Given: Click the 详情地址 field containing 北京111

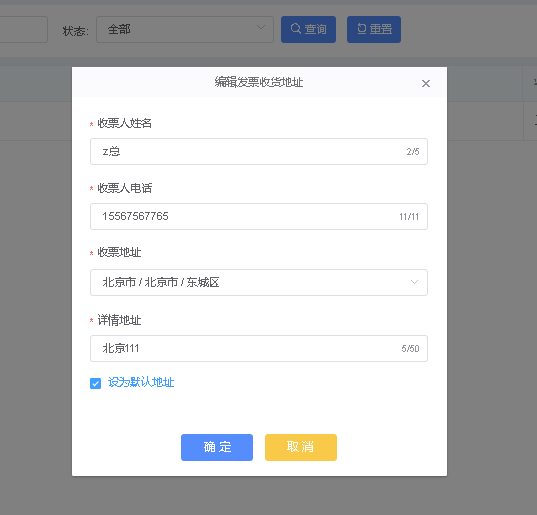Looking at the screenshot, I should 259,348.
